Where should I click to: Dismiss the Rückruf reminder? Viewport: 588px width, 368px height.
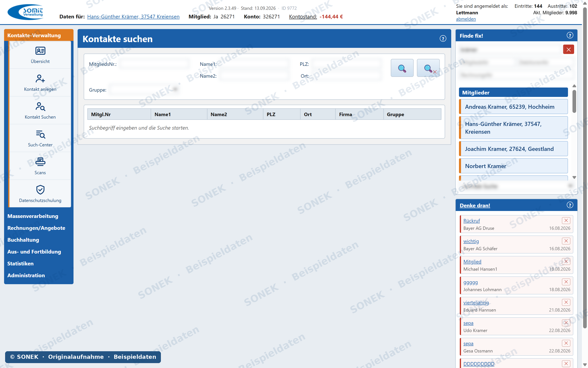[x=566, y=221]
